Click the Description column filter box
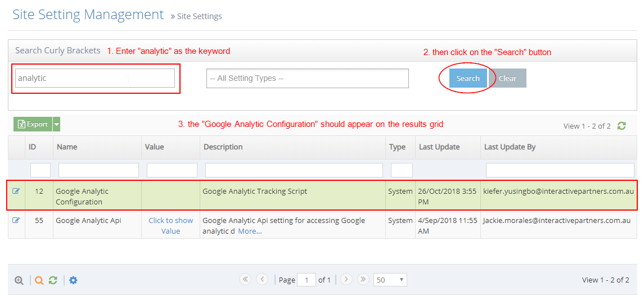Viewport: 644px width, 296px height. 294,170
